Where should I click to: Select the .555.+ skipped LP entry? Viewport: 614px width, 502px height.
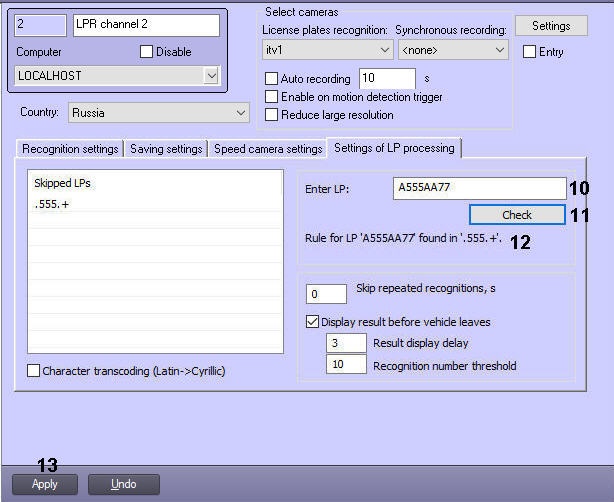[x=52, y=204]
